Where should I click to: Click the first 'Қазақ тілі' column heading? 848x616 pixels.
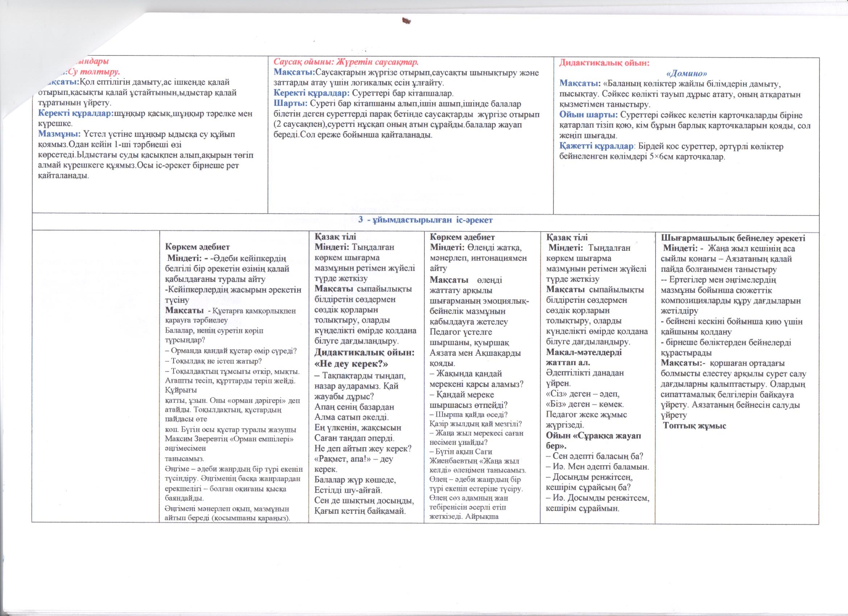(x=335, y=237)
